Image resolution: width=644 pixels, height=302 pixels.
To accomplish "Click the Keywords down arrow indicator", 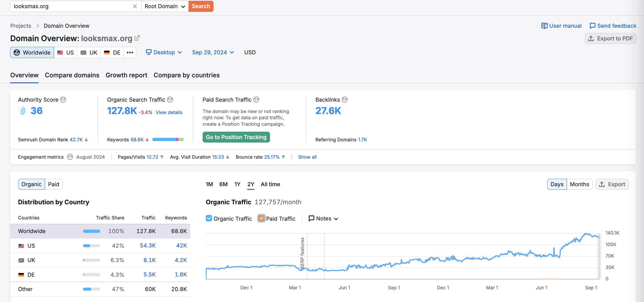I will pyautogui.click(x=147, y=140).
